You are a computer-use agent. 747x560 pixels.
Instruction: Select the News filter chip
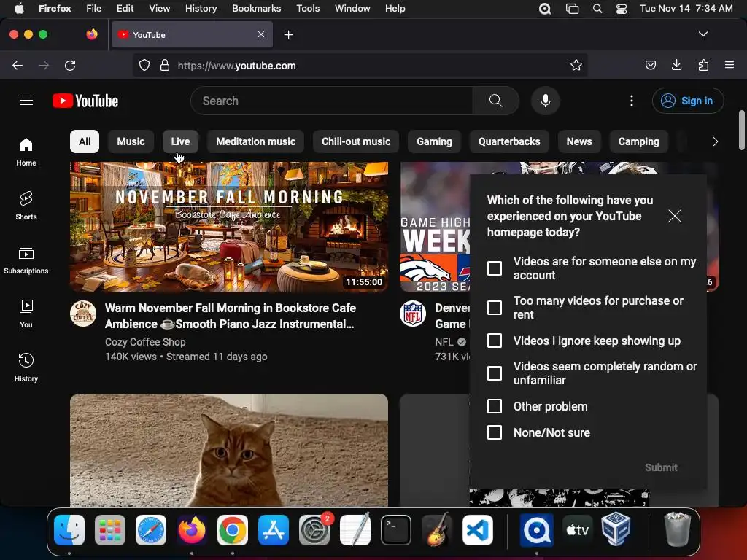[x=579, y=141]
